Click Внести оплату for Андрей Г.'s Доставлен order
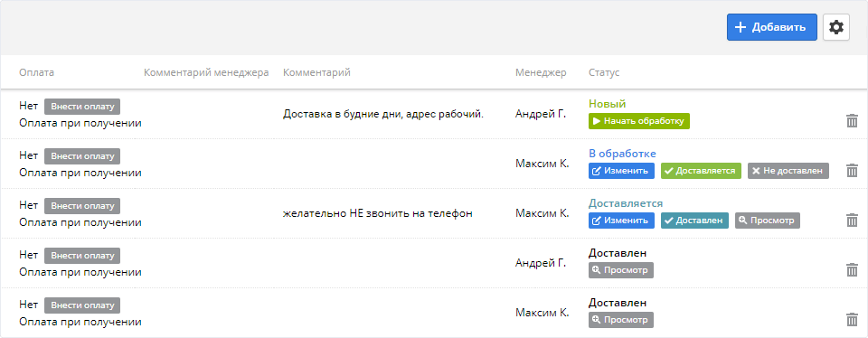This screenshot has height=338, width=868. (x=82, y=256)
